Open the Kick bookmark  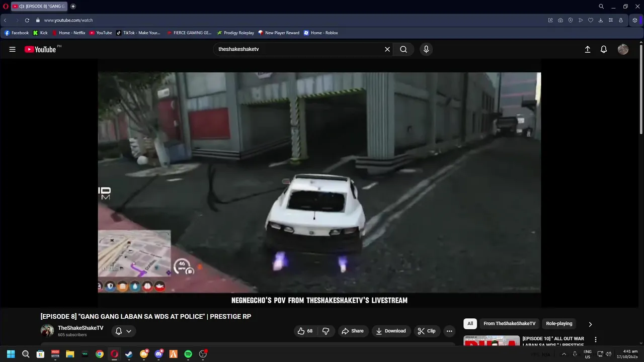tap(40, 33)
